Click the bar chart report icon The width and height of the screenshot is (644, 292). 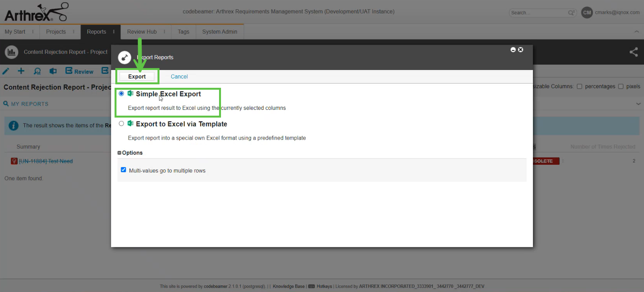pos(12,52)
